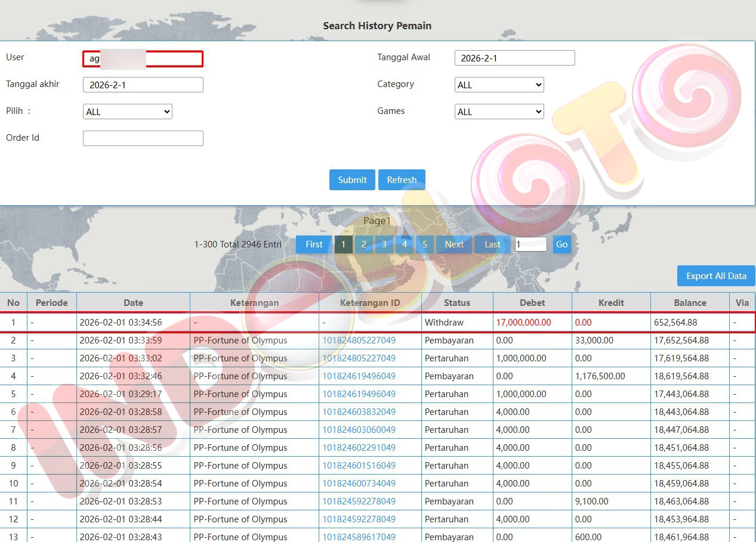This screenshot has width=756, height=542.
Task: Expand the Pilih dropdown
Action: [127, 112]
